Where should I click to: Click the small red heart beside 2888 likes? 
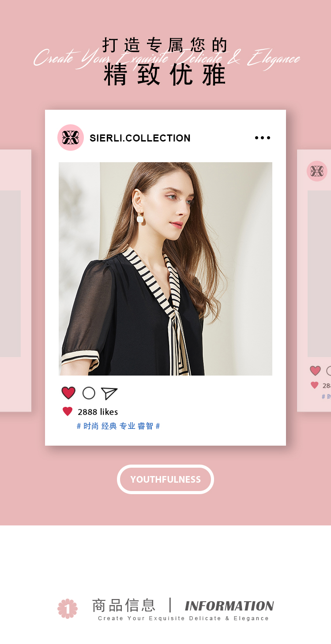(x=68, y=412)
